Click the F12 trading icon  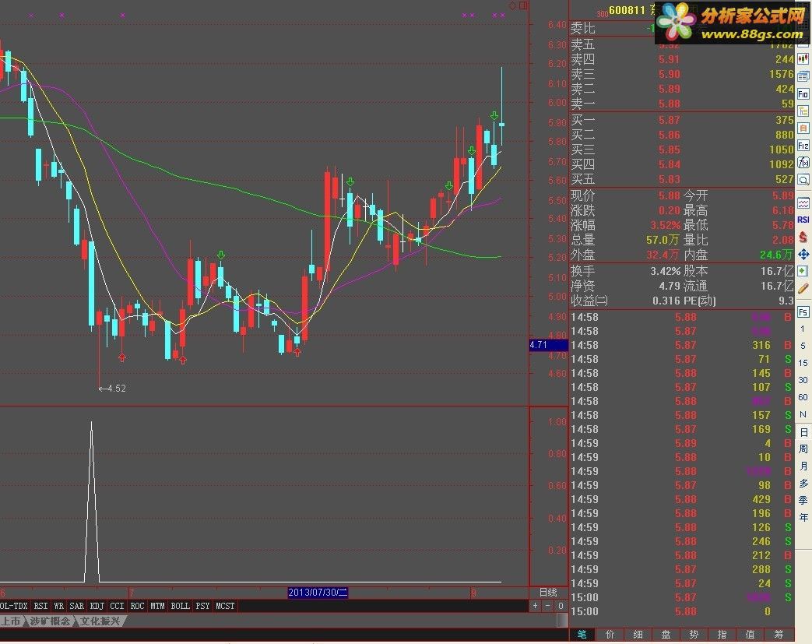pyautogui.click(x=803, y=146)
